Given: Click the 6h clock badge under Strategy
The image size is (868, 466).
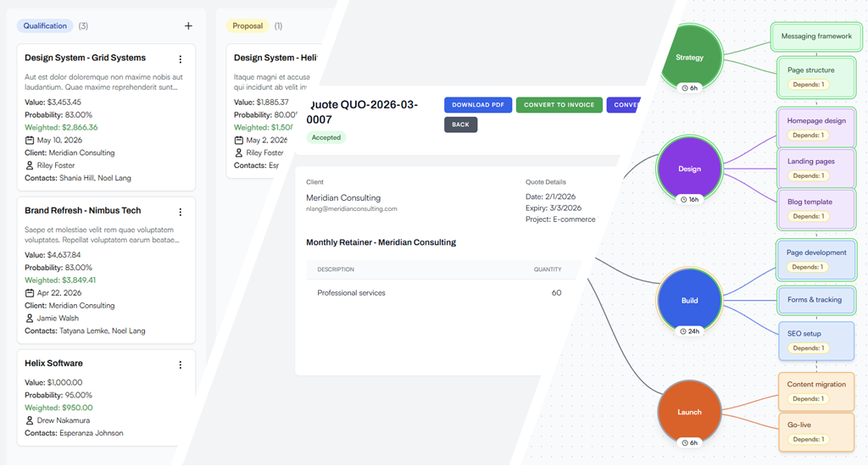Looking at the screenshot, I should [689, 88].
